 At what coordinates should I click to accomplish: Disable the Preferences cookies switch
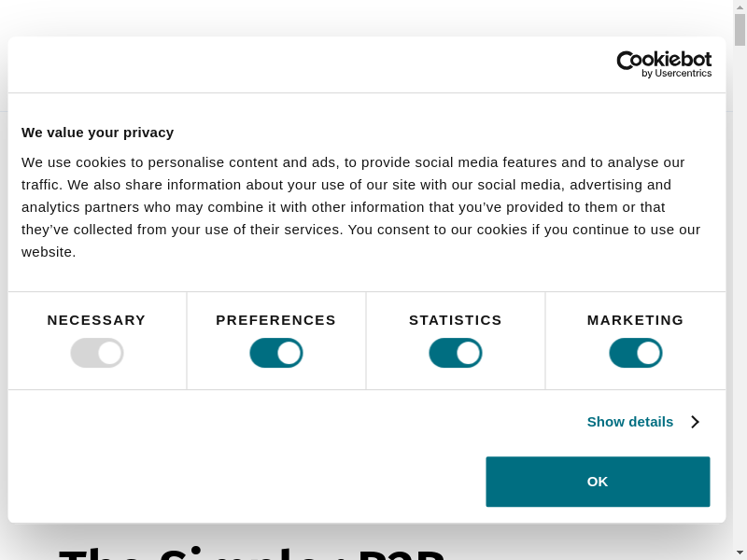tap(276, 353)
